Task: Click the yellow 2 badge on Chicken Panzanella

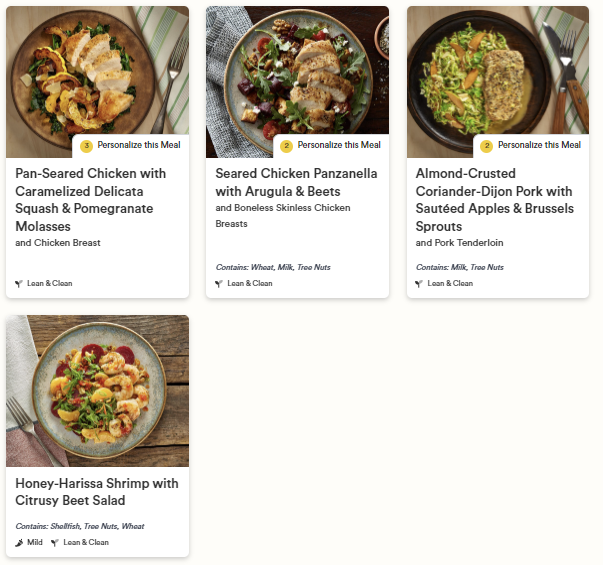Action: coord(286,146)
